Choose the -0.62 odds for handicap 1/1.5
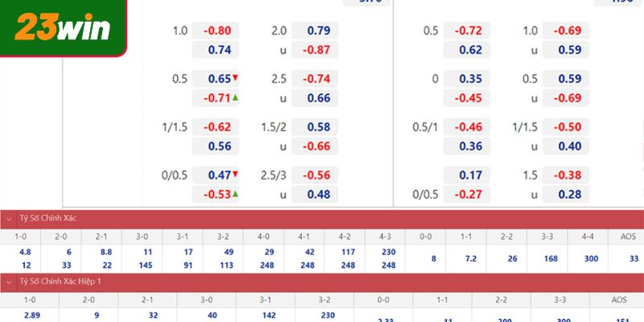The image size is (644, 322). click(x=217, y=127)
